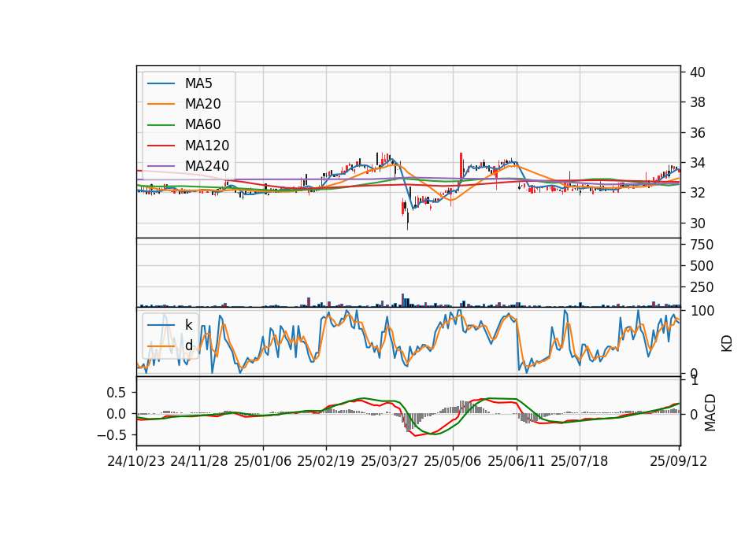Click the tallest volume bar near 25/03/27
756x543 pixels.
point(402,300)
